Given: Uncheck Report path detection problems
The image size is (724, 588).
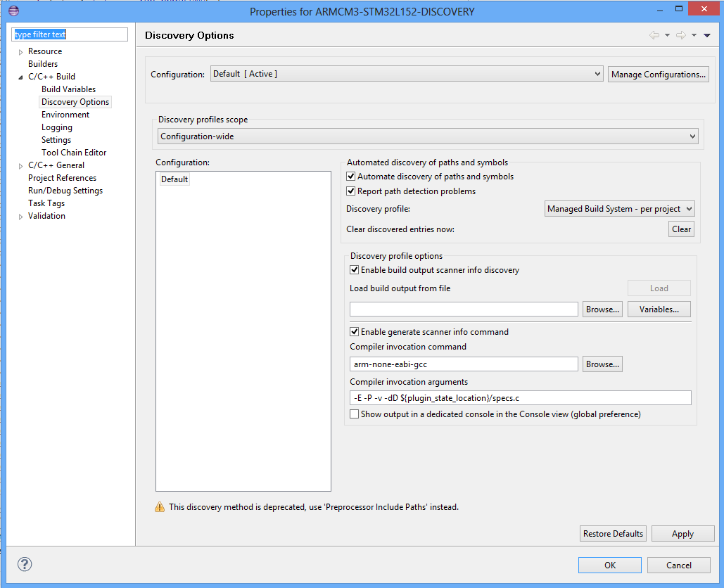Looking at the screenshot, I should 351,191.
